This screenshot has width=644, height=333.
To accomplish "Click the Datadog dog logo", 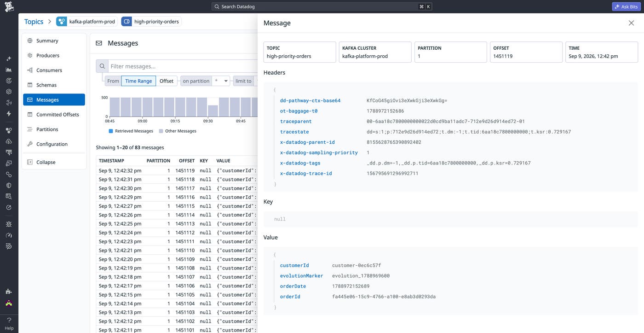I will pos(9,6).
